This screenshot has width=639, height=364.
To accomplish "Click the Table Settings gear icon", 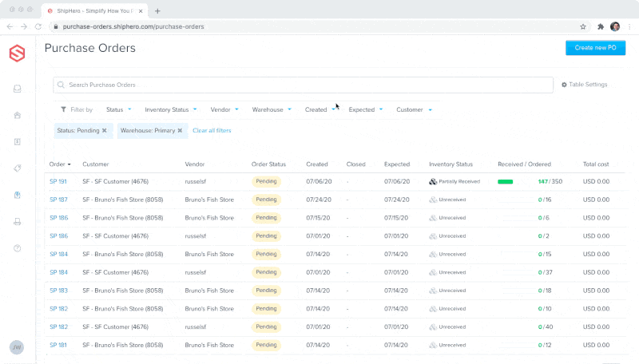I will pyautogui.click(x=565, y=85).
